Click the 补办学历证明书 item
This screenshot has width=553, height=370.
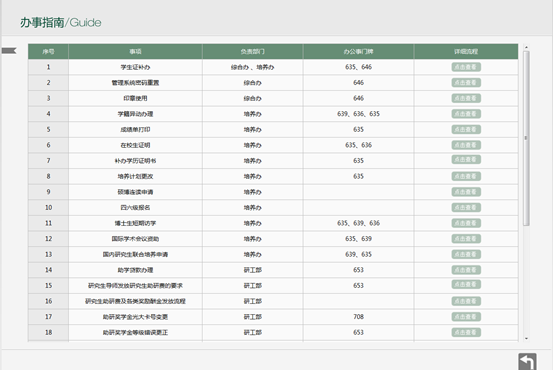(135, 161)
